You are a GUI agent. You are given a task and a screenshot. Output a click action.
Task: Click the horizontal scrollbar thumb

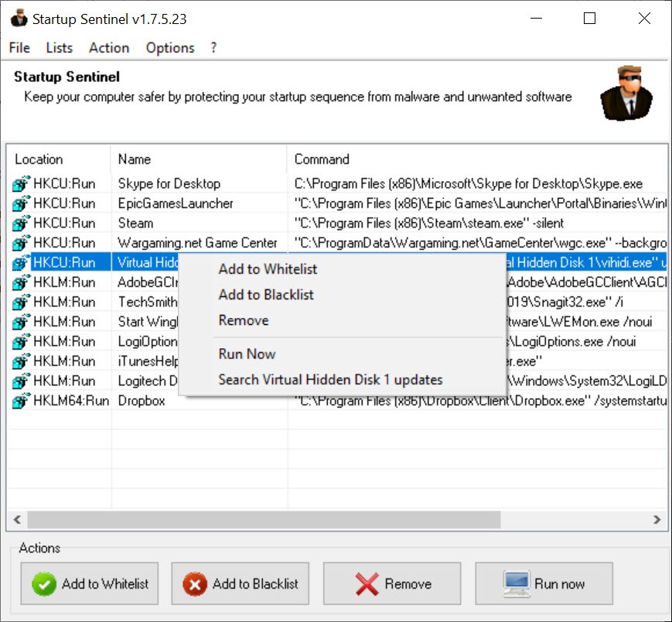click(264, 520)
